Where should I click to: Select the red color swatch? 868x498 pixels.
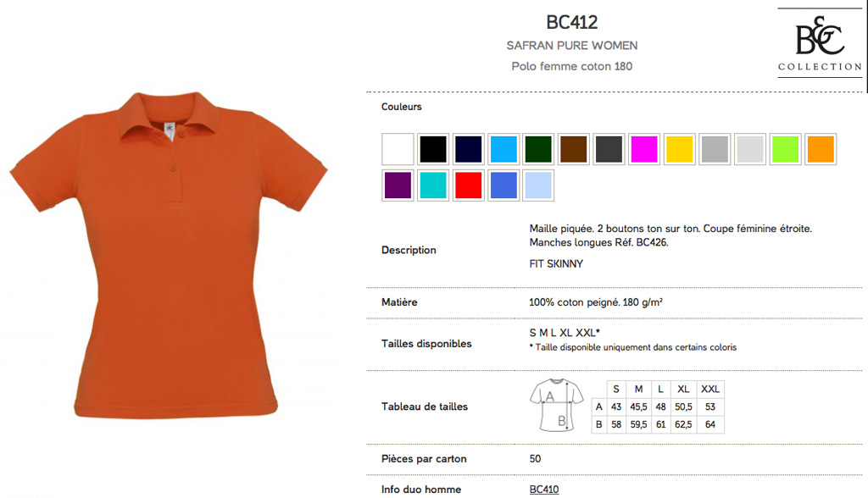(468, 185)
